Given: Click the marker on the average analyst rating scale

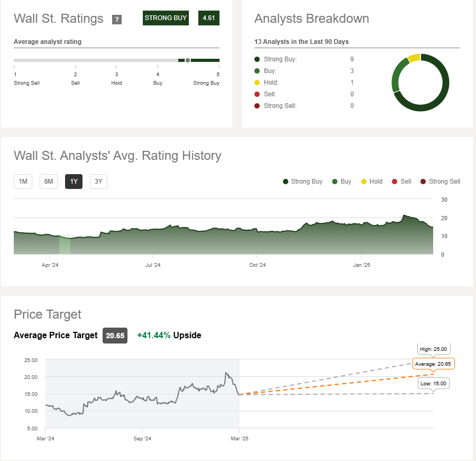Looking at the screenshot, I should pos(188,60).
